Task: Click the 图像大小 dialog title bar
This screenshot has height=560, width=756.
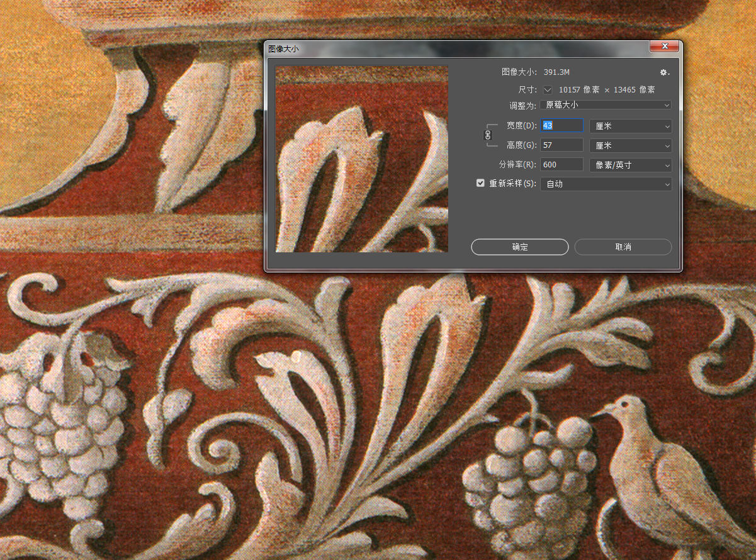Action: click(456, 48)
